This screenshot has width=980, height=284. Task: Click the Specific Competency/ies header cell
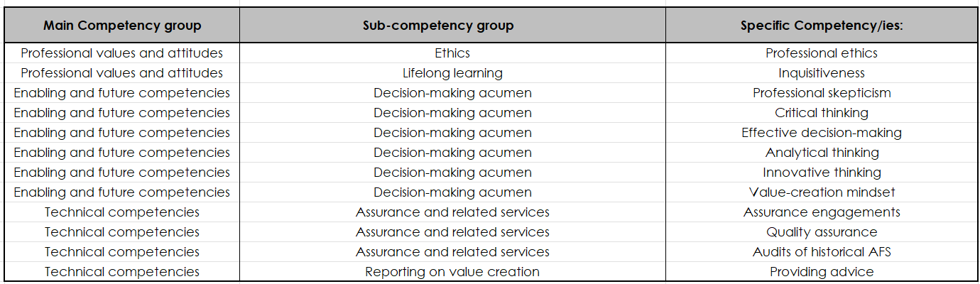coord(821,26)
